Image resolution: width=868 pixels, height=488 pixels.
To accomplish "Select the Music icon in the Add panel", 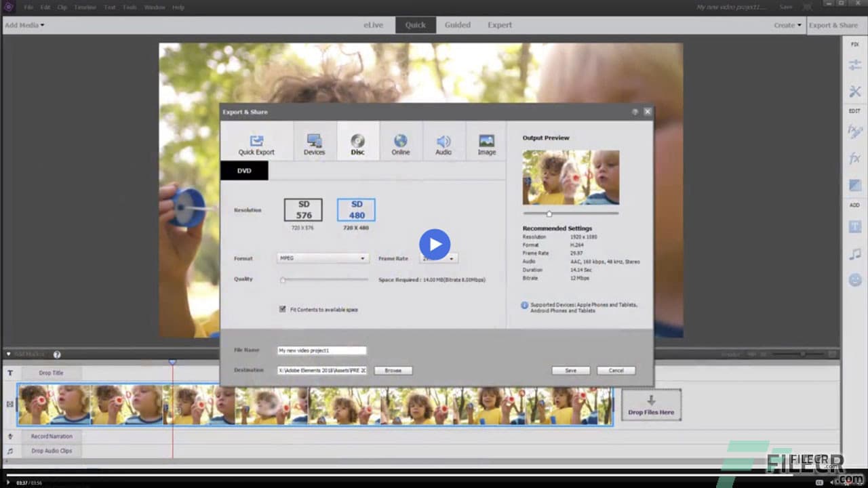I will (x=854, y=254).
